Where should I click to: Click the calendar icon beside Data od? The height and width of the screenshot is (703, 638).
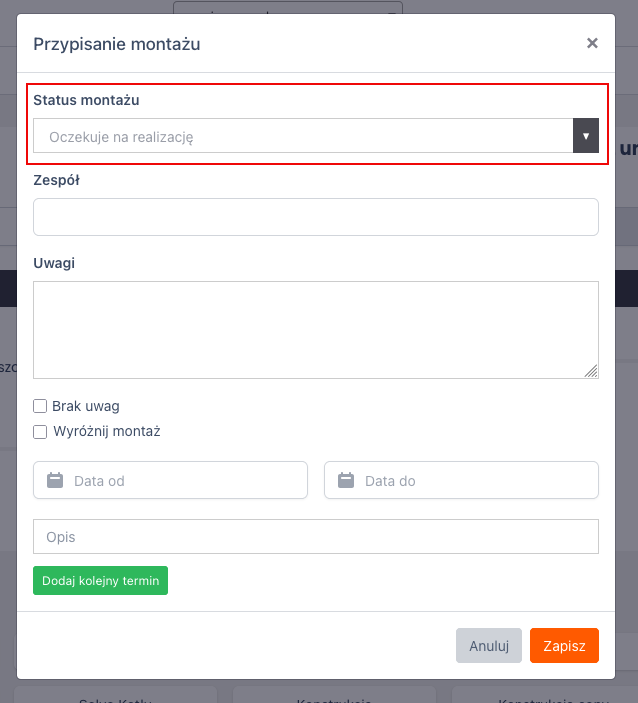click(x=55, y=480)
